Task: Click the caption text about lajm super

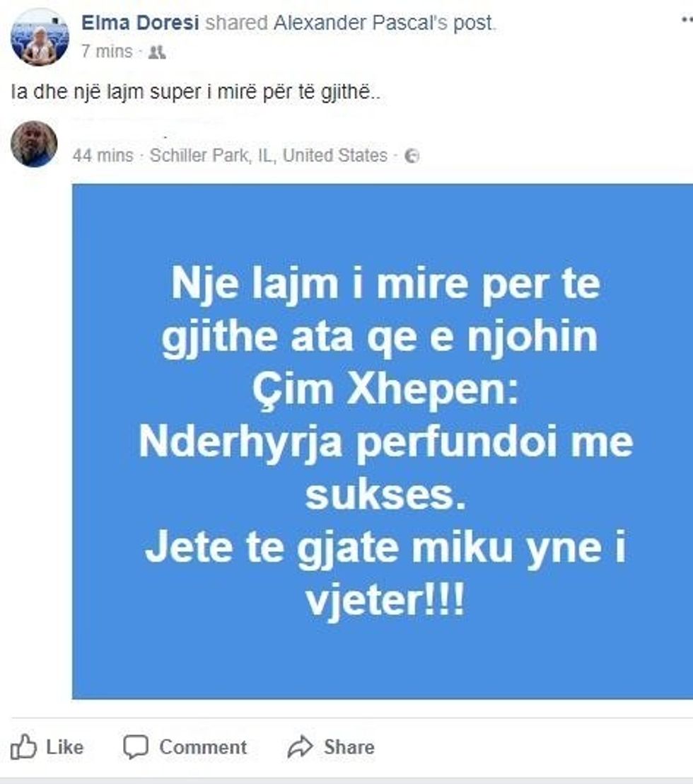Action: click(x=195, y=92)
